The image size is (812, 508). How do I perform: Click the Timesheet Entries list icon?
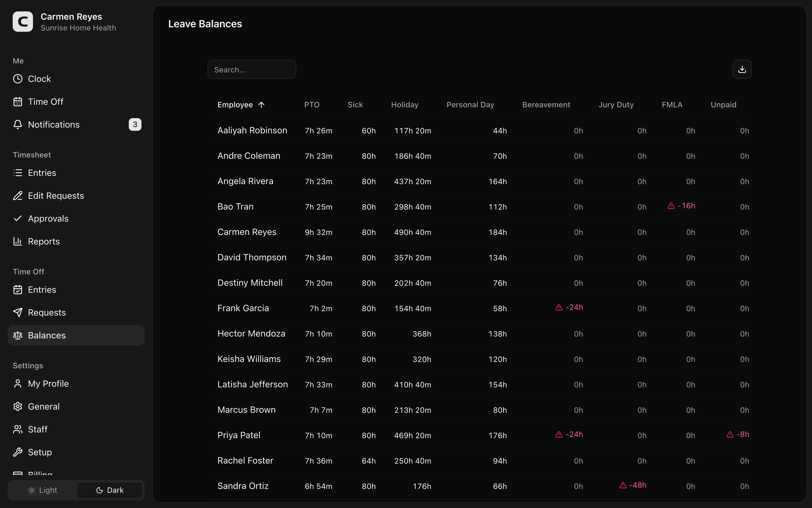[x=18, y=173]
